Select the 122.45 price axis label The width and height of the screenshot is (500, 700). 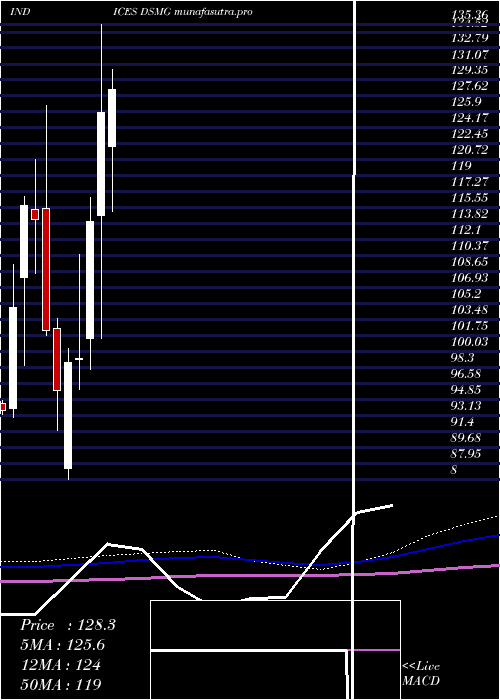point(469,134)
